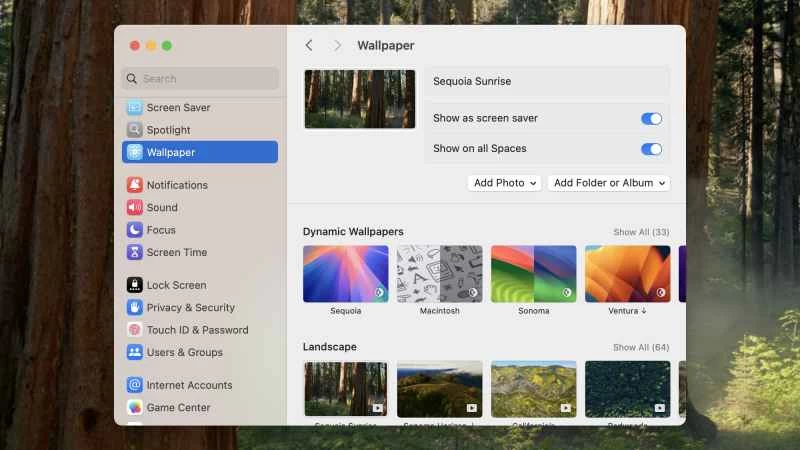The image size is (800, 450).
Task: Expand Add Folder or Album dropdown
Action: (608, 183)
